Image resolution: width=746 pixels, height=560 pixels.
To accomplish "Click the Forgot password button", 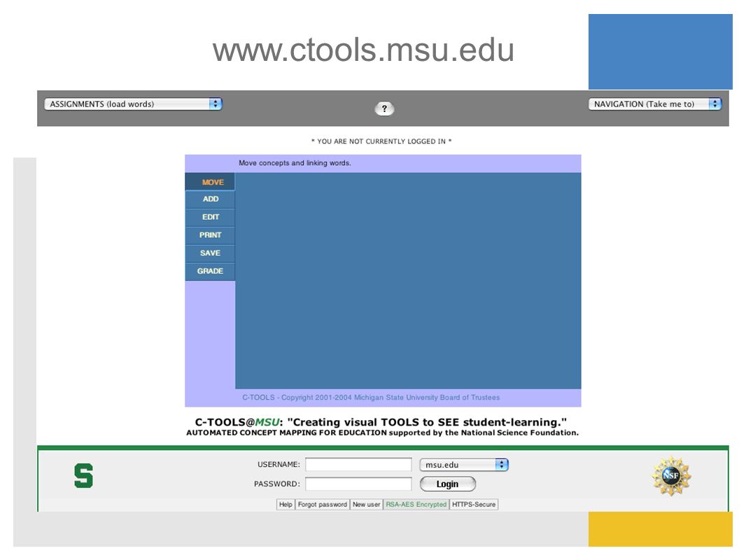I will (322, 504).
